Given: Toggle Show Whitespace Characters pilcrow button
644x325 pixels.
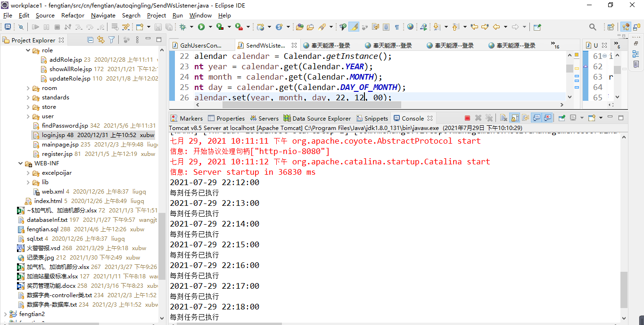Looking at the screenshot, I should tap(396, 27).
